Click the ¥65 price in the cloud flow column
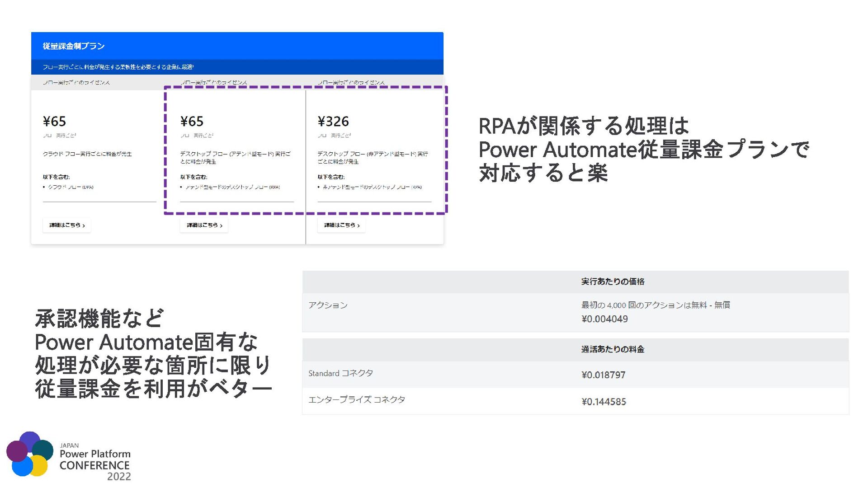 54,122
